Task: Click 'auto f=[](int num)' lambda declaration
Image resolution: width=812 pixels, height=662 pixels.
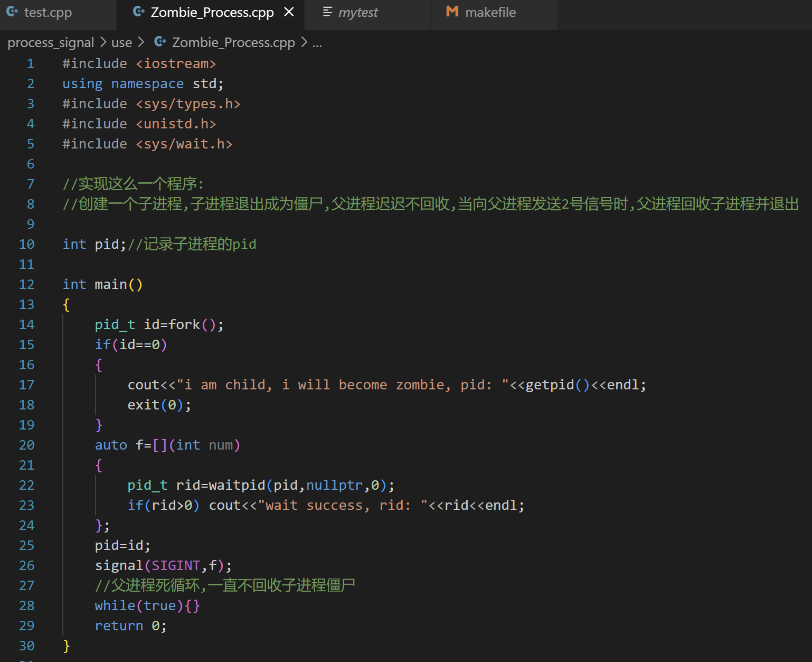Action: (167, 445)
